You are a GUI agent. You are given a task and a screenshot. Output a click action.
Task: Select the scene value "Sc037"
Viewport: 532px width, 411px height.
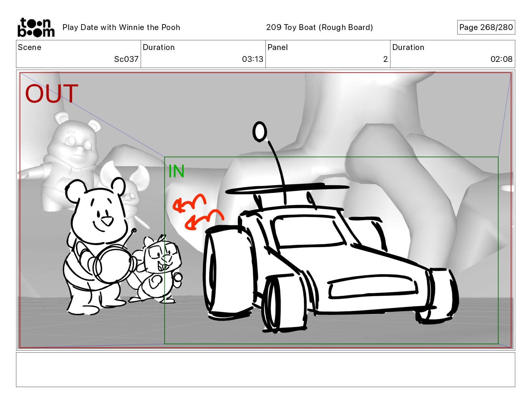pyautogui.click(x=126, y=59)
